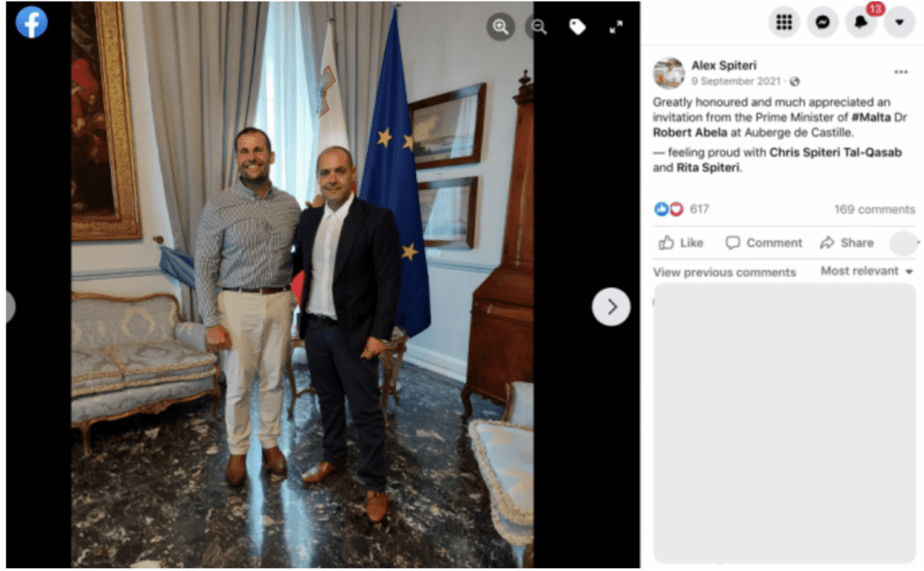The image size is (924, 571).
Task: Open Alex Spiteri's profile name
Action: (724, 66)
